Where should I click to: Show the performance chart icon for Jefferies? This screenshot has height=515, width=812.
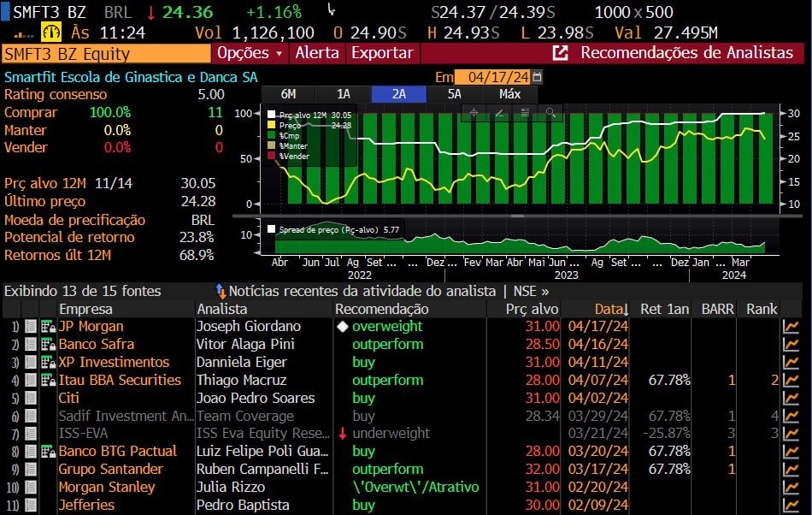[791, 505]
